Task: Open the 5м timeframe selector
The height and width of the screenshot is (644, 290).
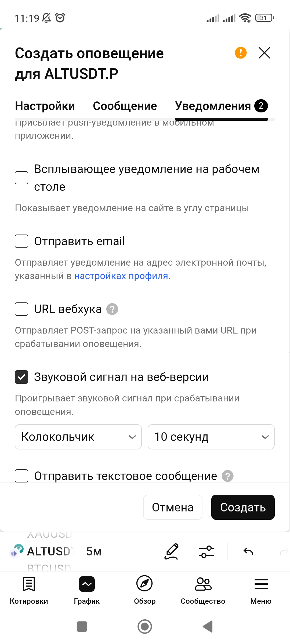Action: tap(94, 551)
